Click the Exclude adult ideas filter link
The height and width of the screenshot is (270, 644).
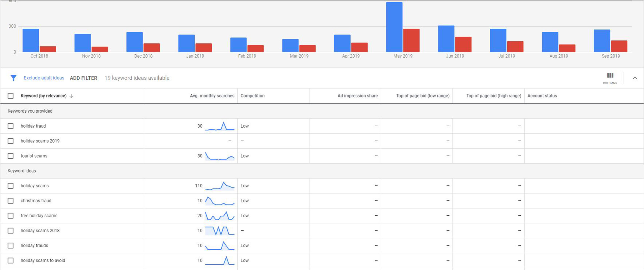tap(44, 78)
